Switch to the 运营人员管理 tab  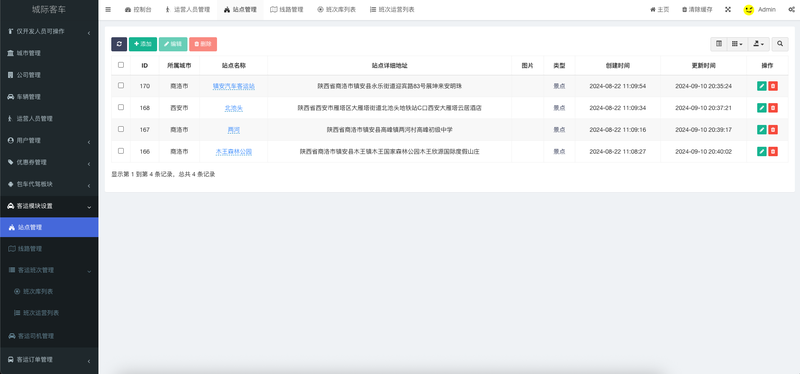(188, 10)
